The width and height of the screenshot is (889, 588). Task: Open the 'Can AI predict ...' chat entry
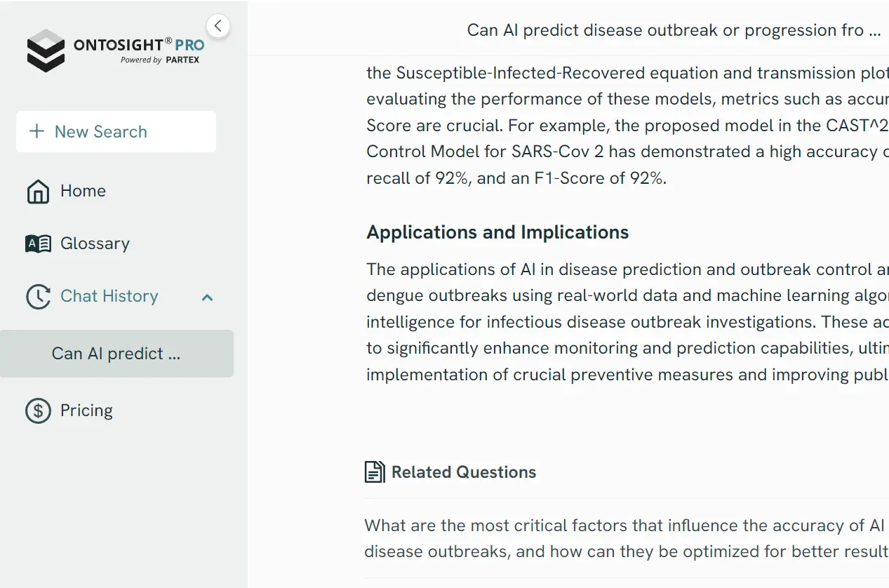tap(116, 354)
